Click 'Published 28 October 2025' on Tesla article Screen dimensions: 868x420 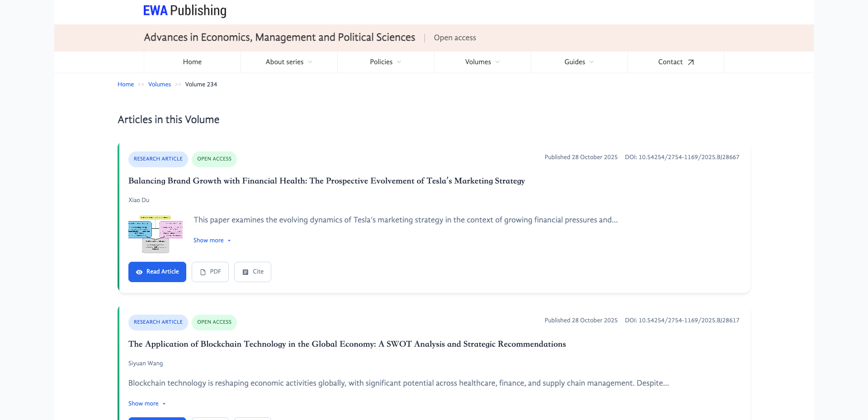[x=581, y=157]
